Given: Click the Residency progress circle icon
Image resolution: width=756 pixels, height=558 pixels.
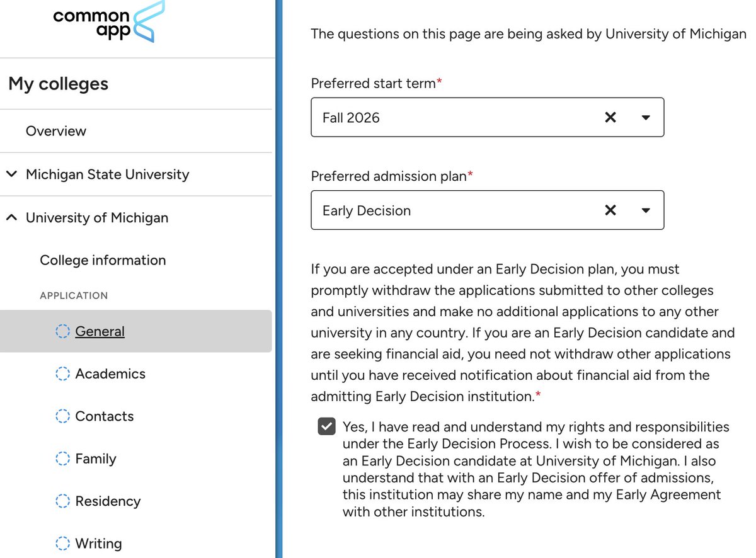Looking at the screenshot, I should [x=62, y=501].
